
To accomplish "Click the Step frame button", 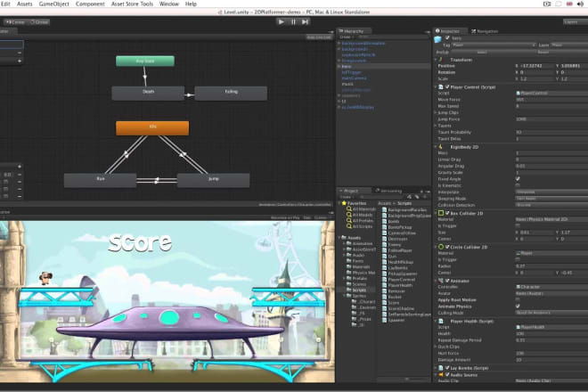I will coord(306,21).
